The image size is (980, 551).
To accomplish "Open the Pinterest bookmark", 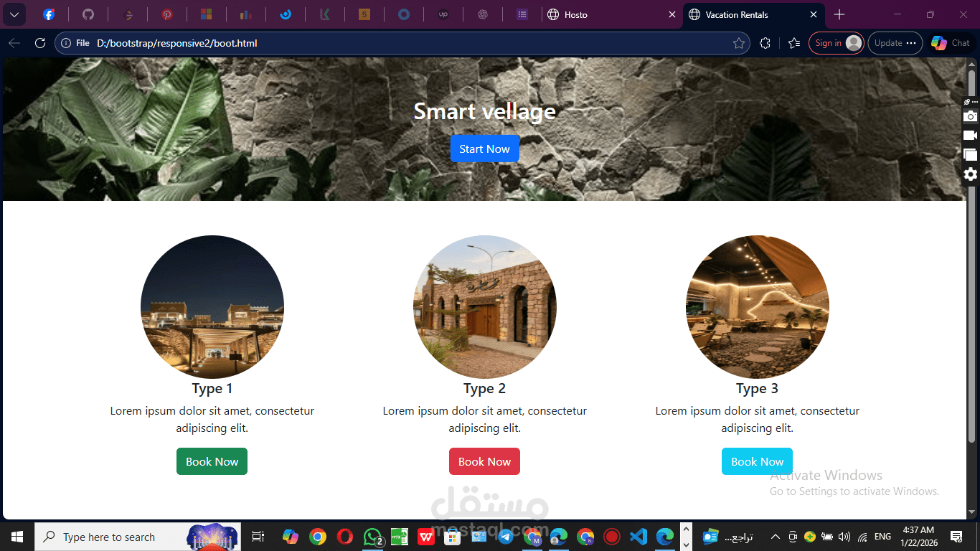I will pos(168,14).
